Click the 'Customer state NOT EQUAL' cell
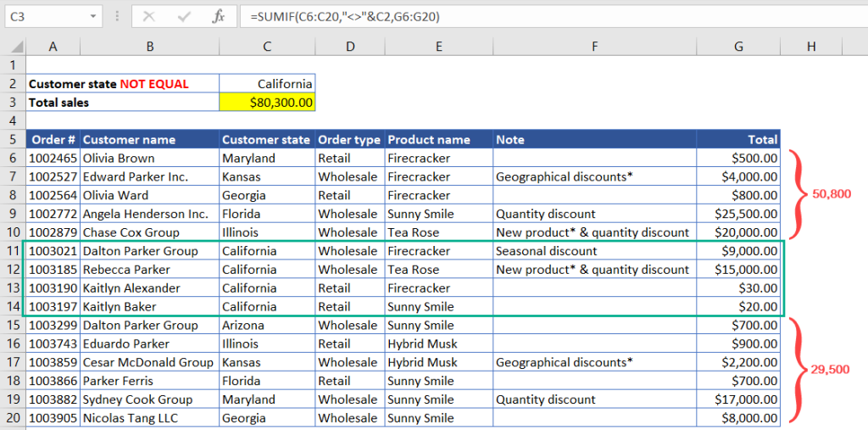Screen dimensions: 868x430 (122, 84)
